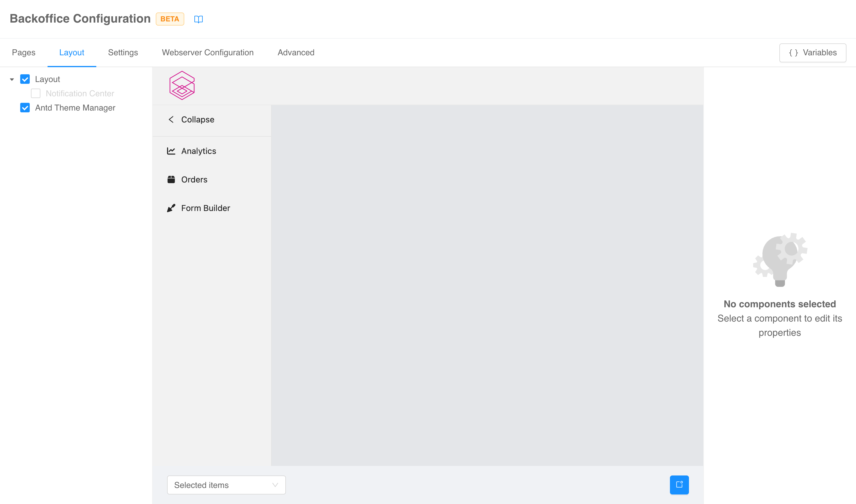Image resolution: width=856 pixels, height=504 pixels.
Task: Click the BETA badge in the header
Action: pos(169,19)
